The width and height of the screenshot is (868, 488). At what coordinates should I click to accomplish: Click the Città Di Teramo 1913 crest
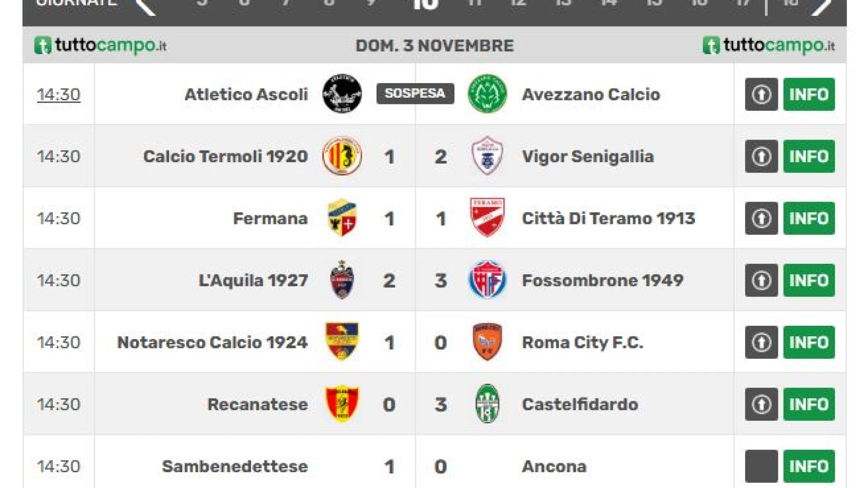[x=487, y=218]
